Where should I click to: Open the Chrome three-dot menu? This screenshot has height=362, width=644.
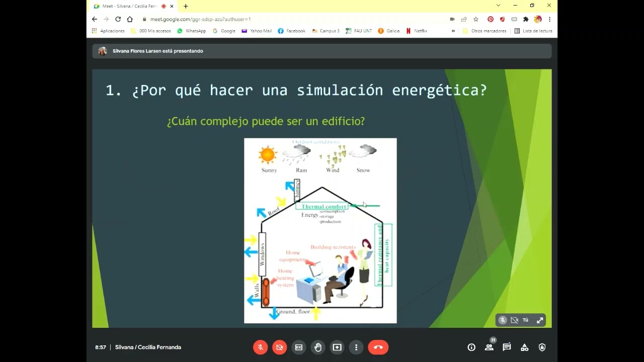click(x=549, y=19)
